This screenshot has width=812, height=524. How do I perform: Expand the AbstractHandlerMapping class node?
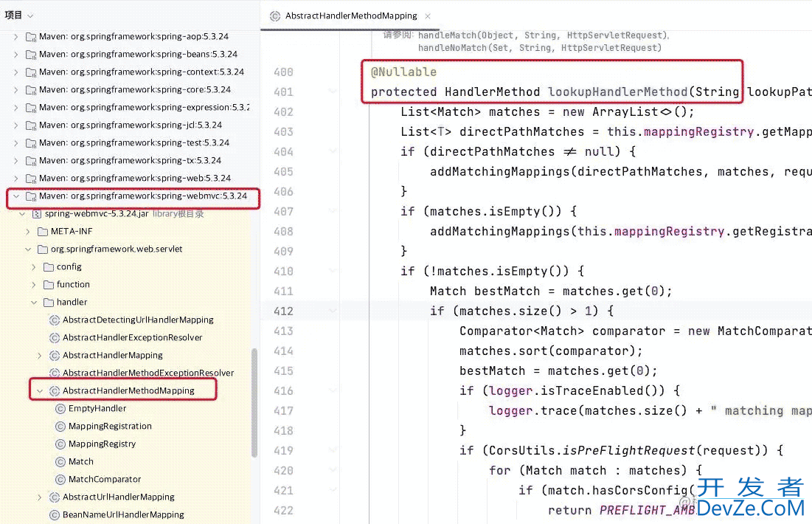coord(40,356)
